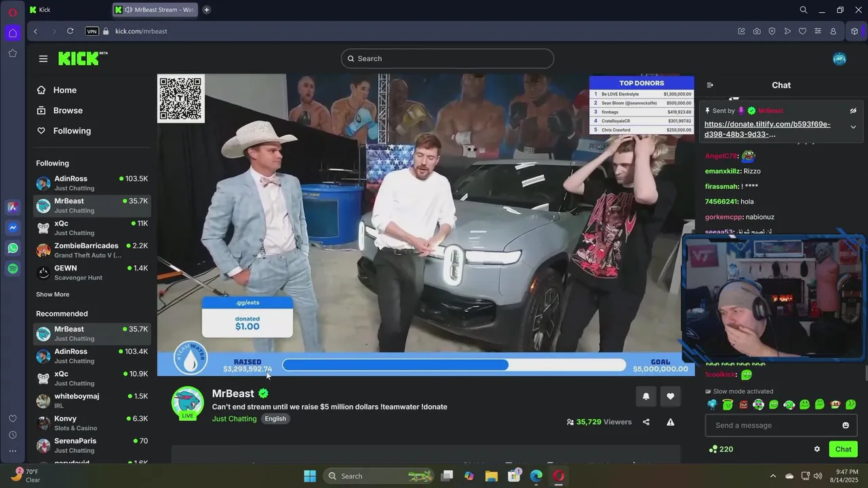
Task: Open AdinRoss in Following list
Action: pos(92,183)
